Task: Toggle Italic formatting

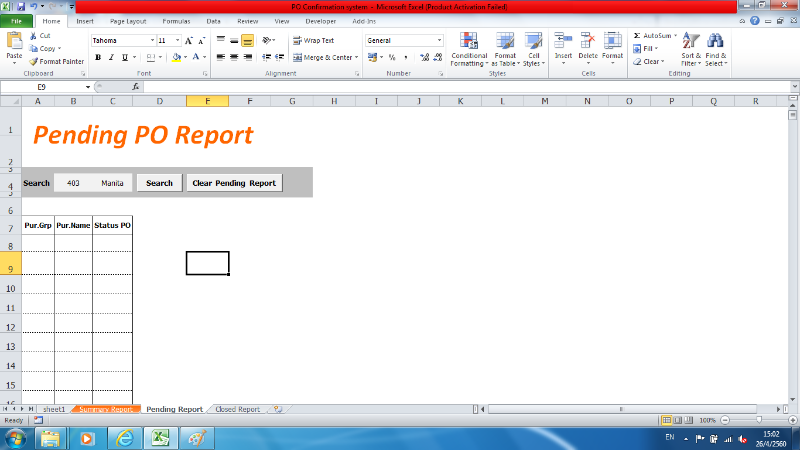Action: [x=112, y=57]
